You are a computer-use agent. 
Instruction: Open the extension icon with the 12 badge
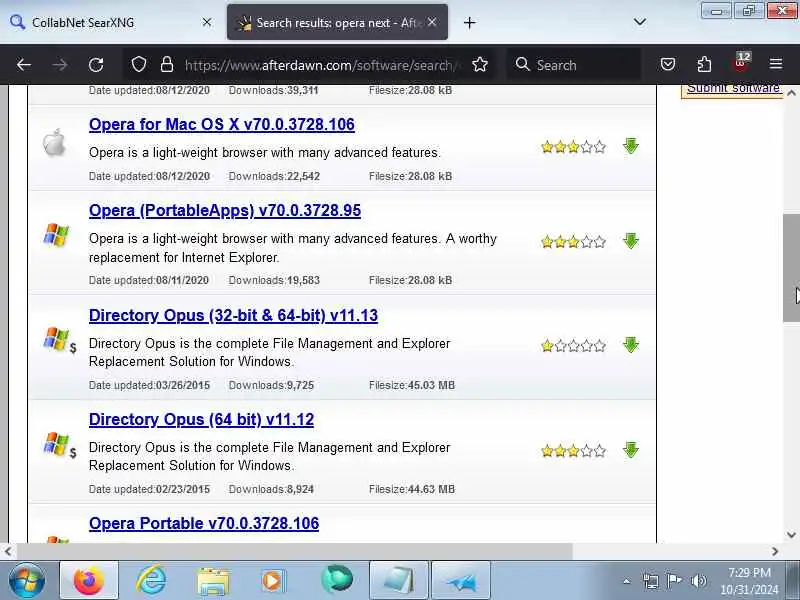pos(741,63)
